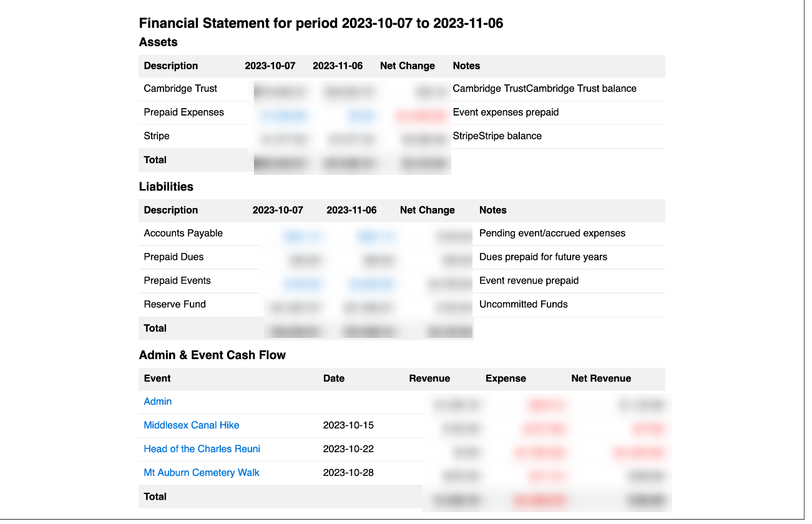Click the 'Pending event/accrued expenses' note
Screen dimensions: 812x524
pyautogui.click(x=552, y=233)
